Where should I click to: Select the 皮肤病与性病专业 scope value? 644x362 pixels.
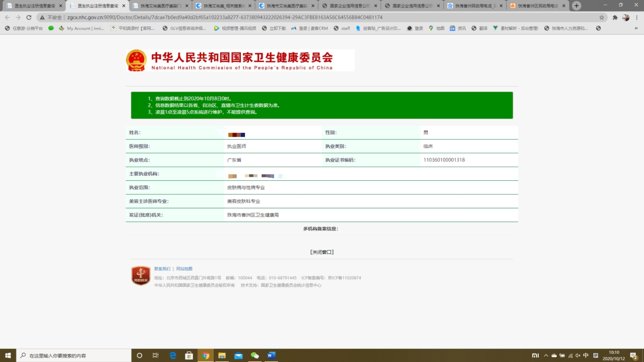[246, 187]
